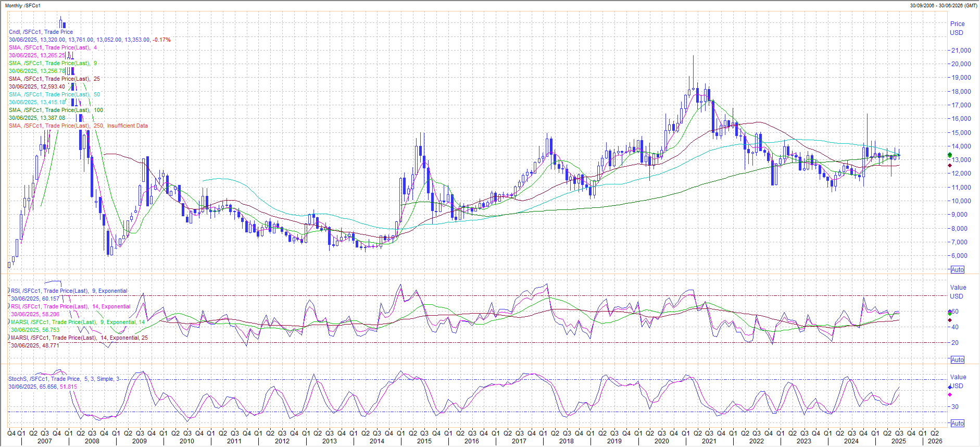The width and height of the screenshot is (980, 447).
Task: Click the 2023 year label on time axis
Action: pyautogui.click(x=804, y=441)
